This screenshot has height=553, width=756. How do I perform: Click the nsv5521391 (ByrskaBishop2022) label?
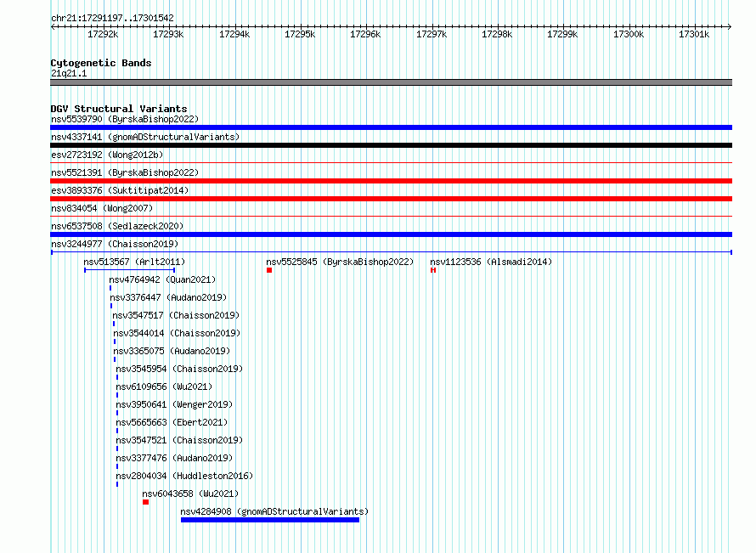point(124,172)
